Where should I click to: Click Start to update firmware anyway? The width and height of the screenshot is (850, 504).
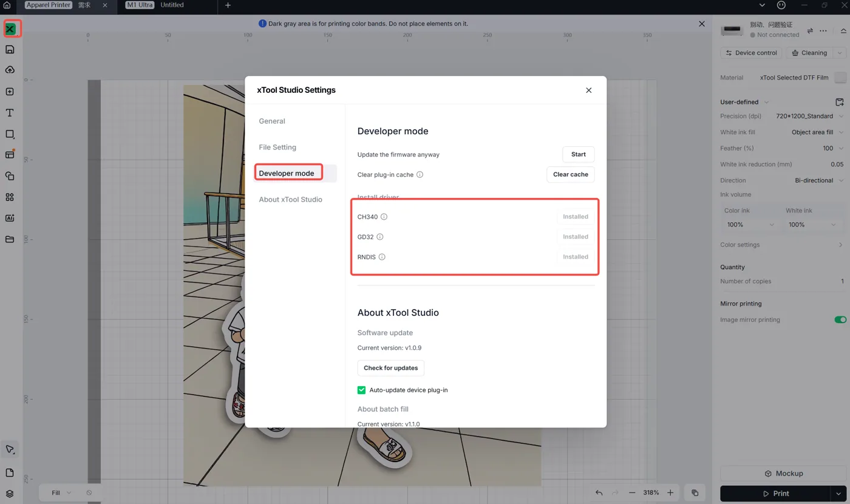(579, 154)
